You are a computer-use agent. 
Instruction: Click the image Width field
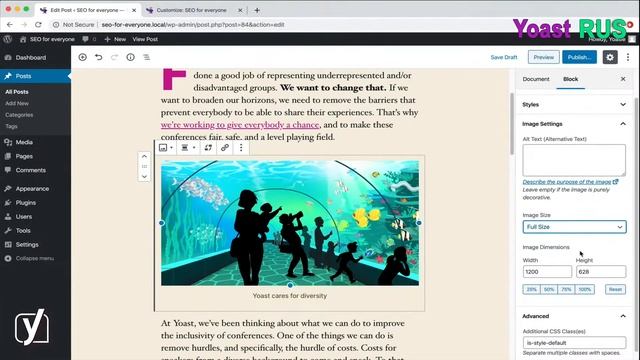pyautogui.click(x=547, y=271)
